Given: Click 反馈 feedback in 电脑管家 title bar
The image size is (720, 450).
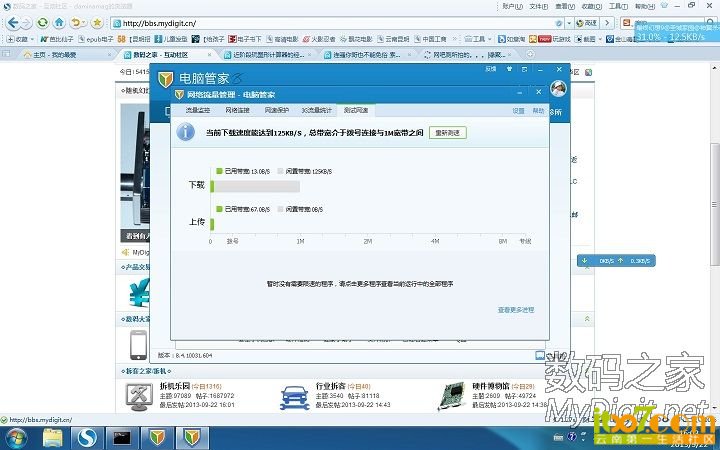Looking at the screenshot, I should [x=491, y=69].
